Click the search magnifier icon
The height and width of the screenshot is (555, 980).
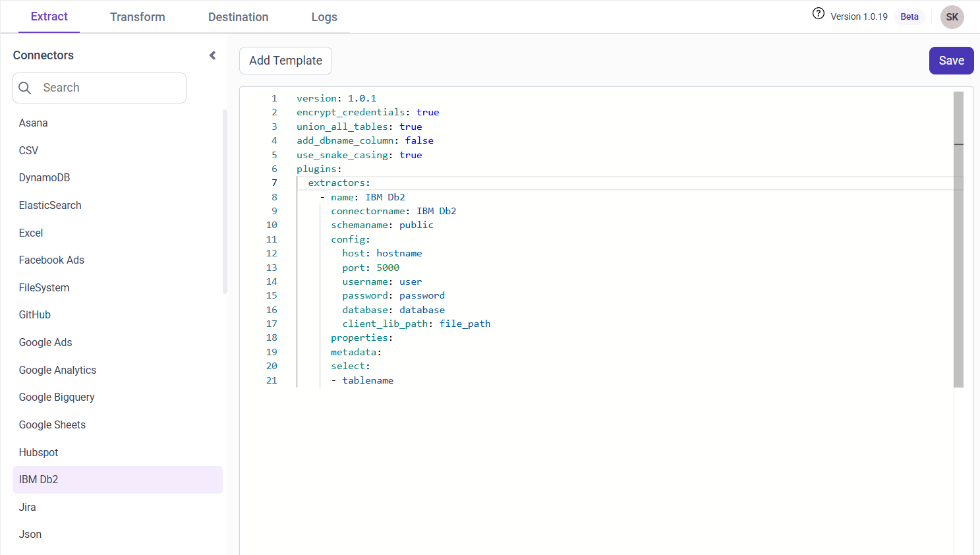click(x=25, y=87)
